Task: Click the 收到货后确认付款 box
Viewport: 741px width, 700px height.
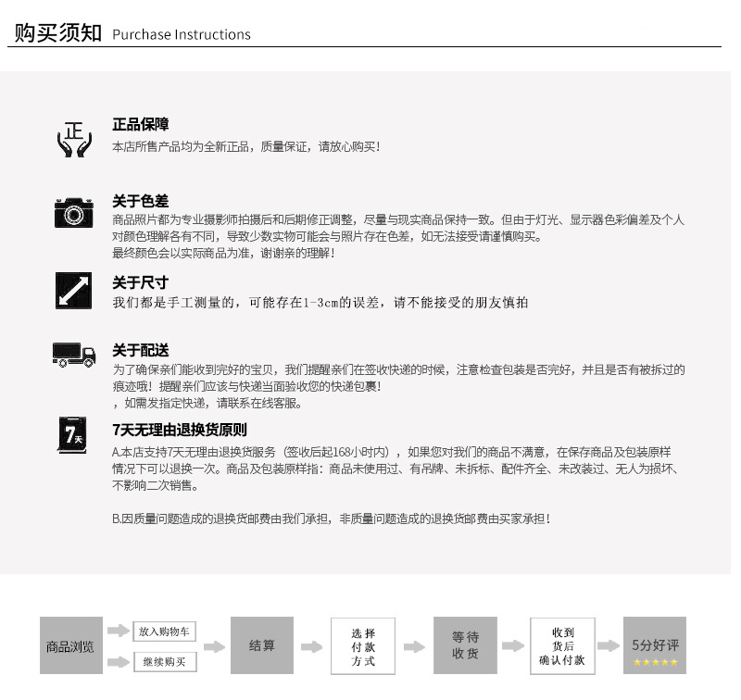Action: 562,645
